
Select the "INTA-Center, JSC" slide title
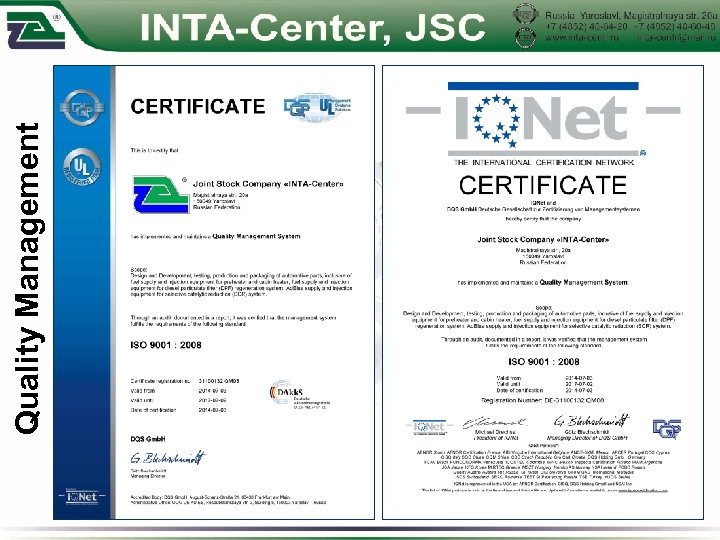point(312,28)
